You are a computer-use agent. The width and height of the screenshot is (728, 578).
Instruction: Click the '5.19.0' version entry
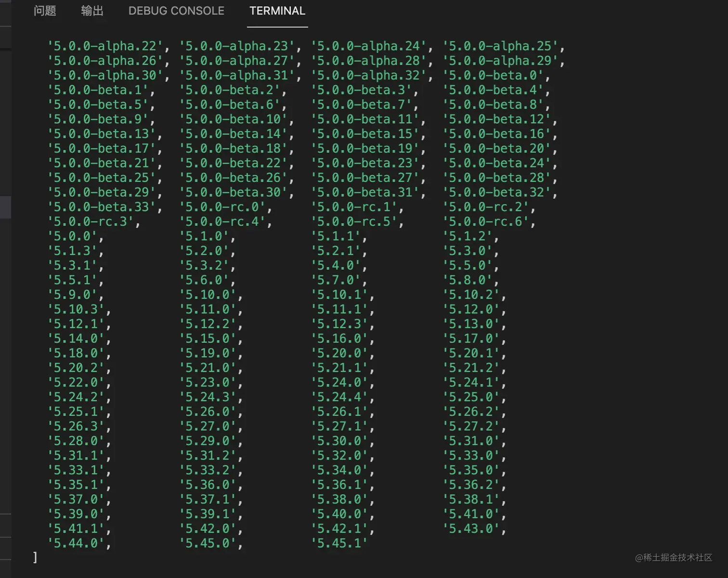coord(208,353)
